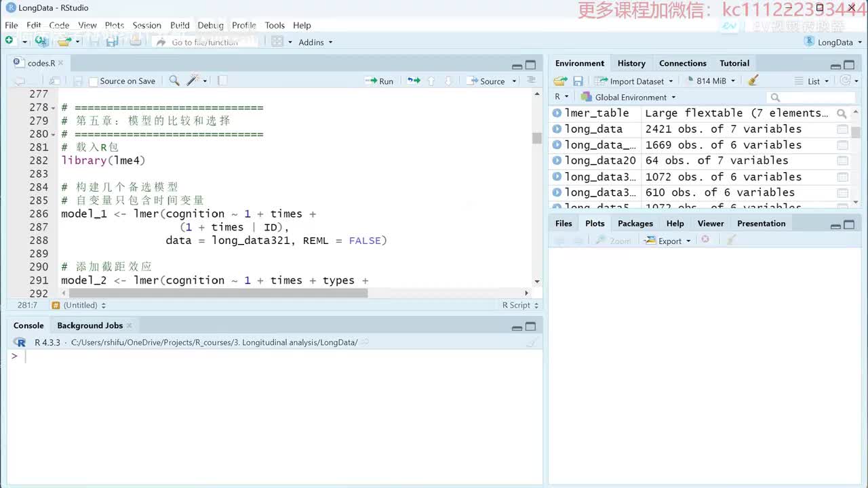Open the LongData project dropdown
The image size is (868, 488).
pyautogui.click(x=832, y=42)
